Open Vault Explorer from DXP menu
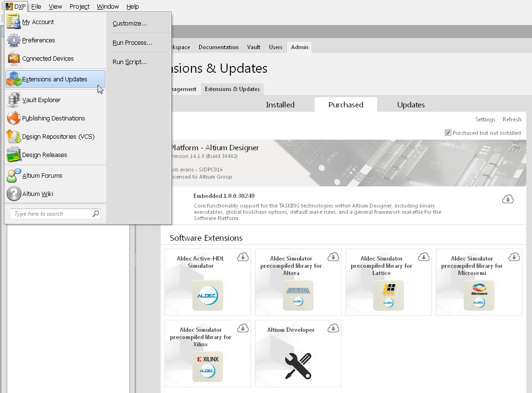The image size is (532, 393). 41,100
